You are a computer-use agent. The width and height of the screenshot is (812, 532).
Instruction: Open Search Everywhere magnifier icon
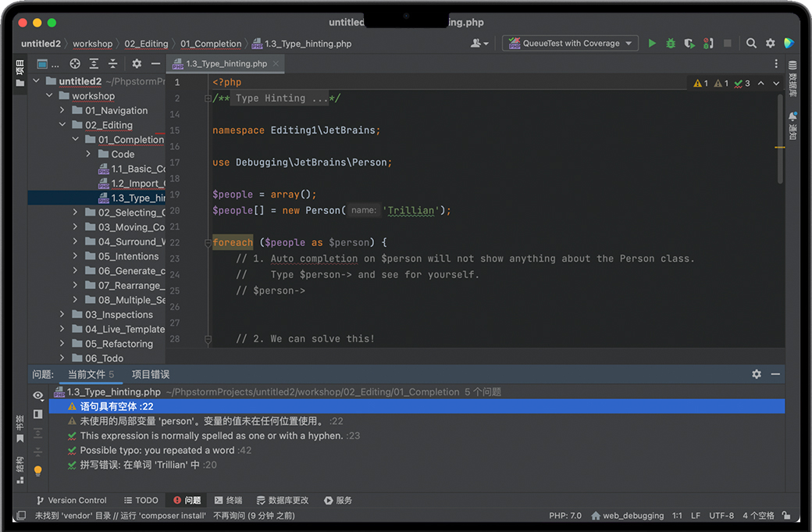point(751,44)
